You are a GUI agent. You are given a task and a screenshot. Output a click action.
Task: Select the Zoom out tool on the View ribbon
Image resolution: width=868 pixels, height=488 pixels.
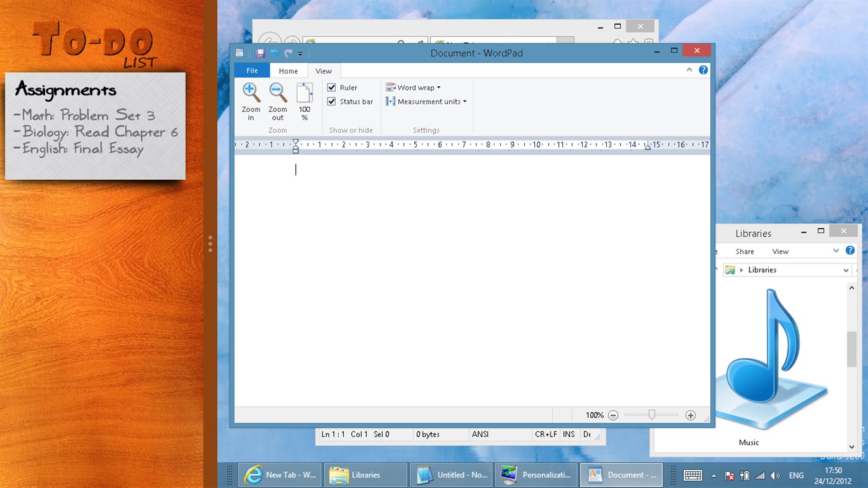pyautogui.click(x=277, y=100)
